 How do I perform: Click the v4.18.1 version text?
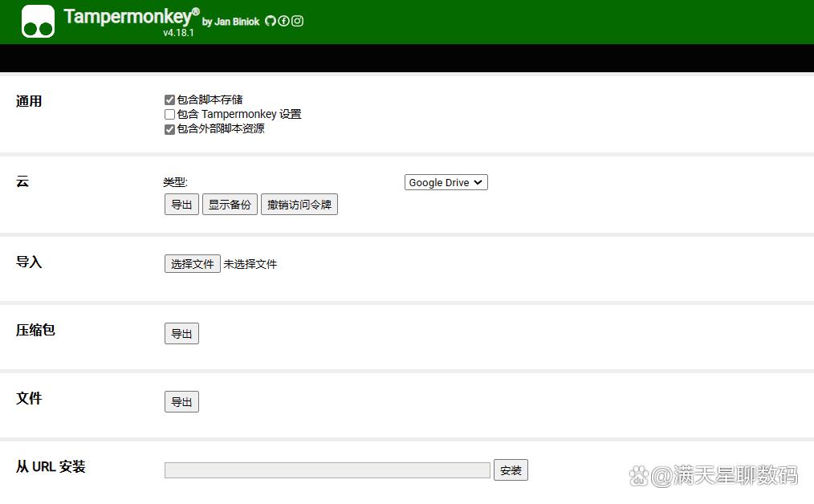pos(178,33)
